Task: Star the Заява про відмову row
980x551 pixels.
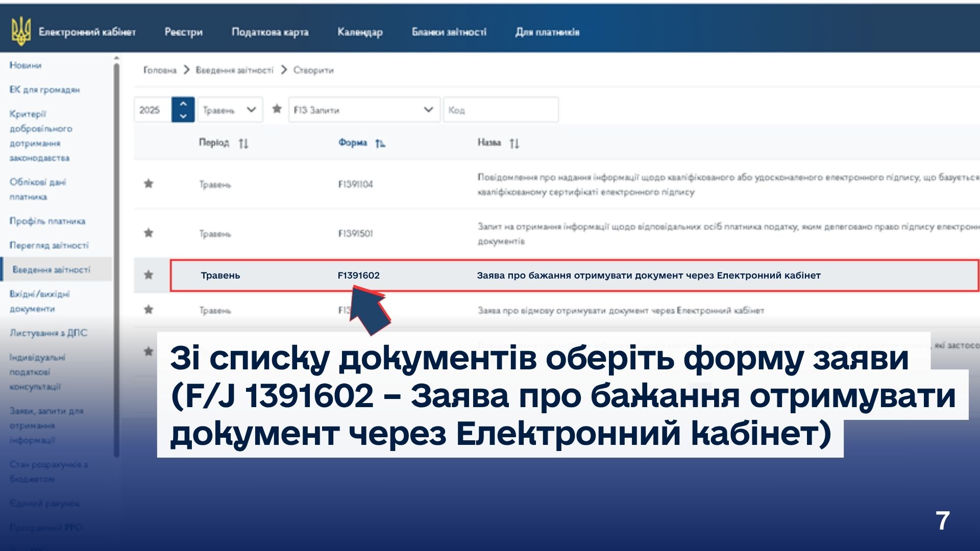Action: (x=149, y=310)
